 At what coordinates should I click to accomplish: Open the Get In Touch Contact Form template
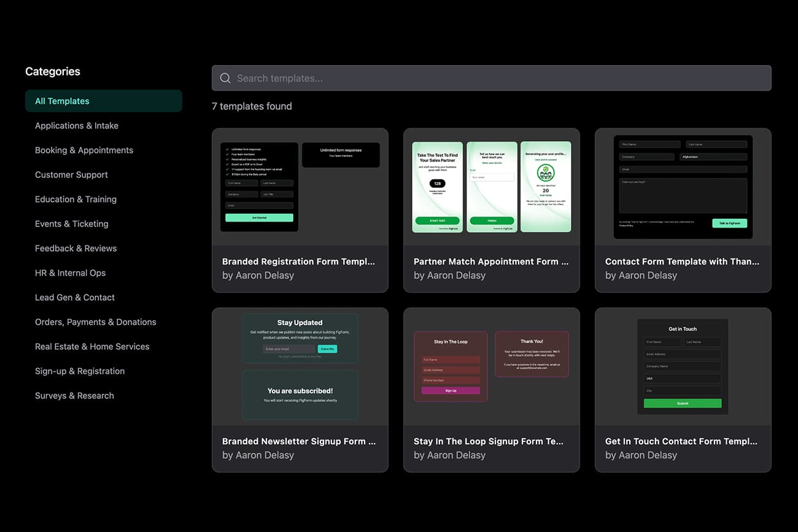click(683, 388)
